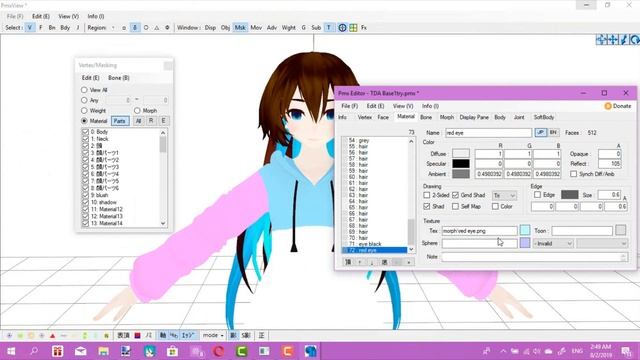Screen dimensions: 640x360
Task: Switch to the Bone tab in Pmx Editor
Action: [x=426, y=117]
